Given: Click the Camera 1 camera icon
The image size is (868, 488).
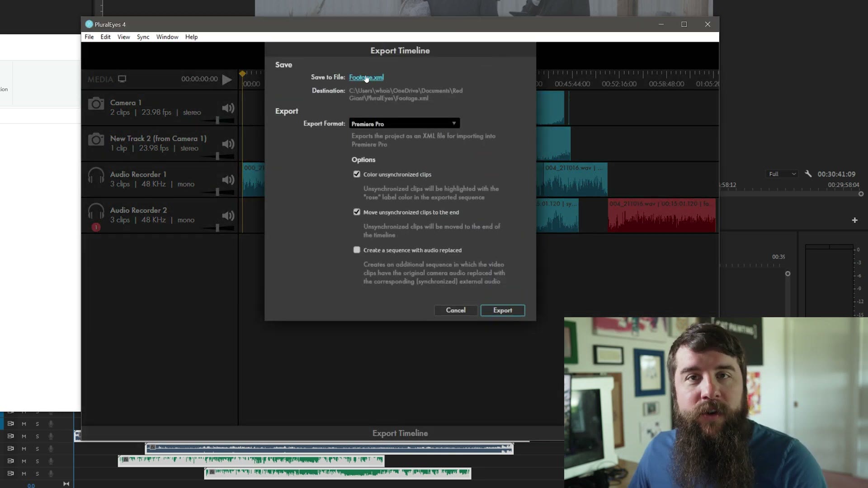Looking at the screenshot, I should 96,104.
